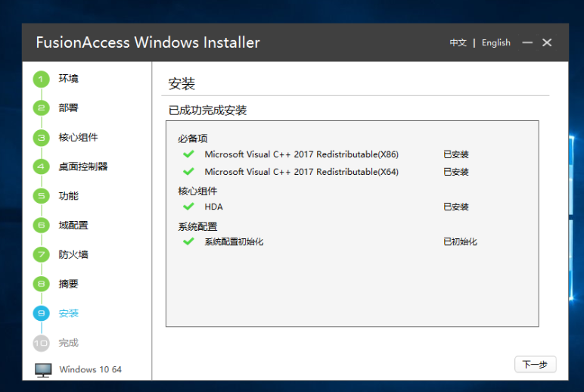
Task: Click the Visual C++ 2017 Redistributable(X64) entry
Action: coord(301,172)
